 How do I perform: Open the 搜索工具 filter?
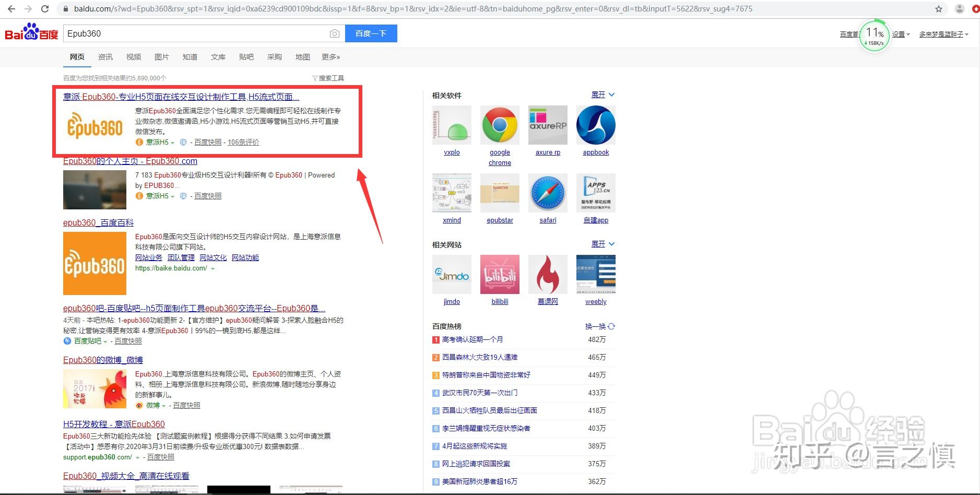click(328, 78)
